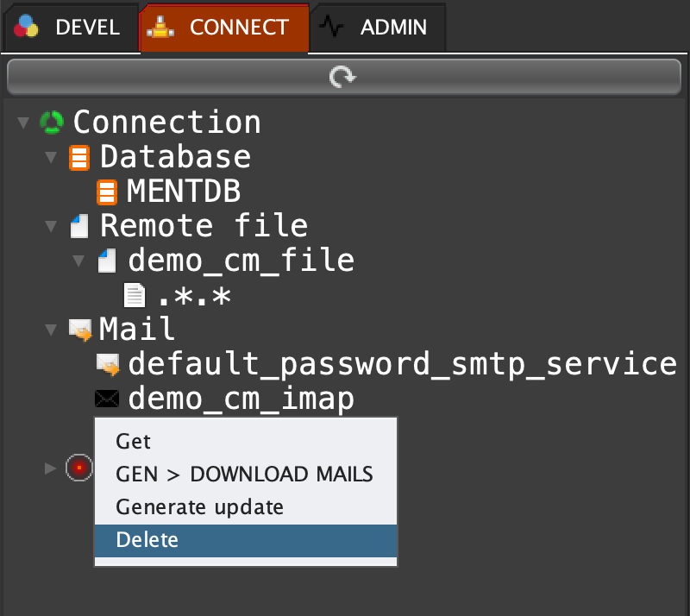
Task: Select GEN > DOWNLOAD MAILS menu entry
Action: tap(244, 474)
